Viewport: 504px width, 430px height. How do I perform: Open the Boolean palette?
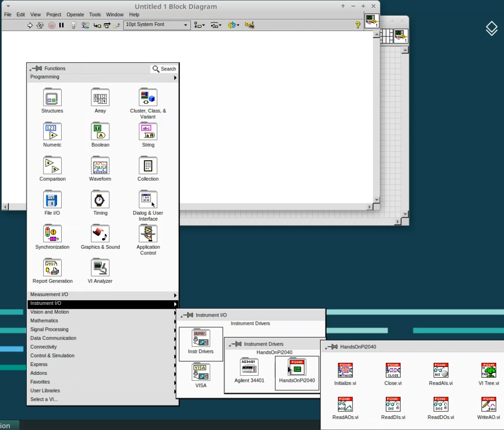click(100, 132)
